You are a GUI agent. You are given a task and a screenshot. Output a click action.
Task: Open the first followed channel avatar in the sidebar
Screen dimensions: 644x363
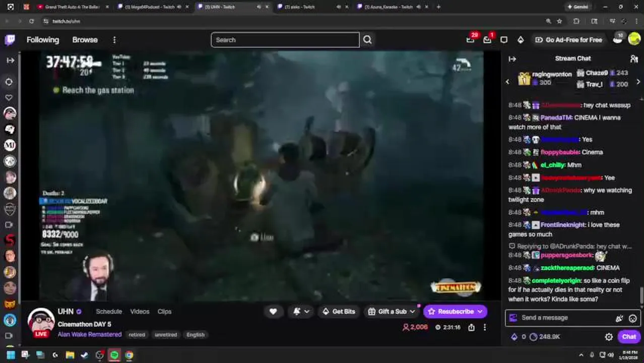[x=10, y=113]
